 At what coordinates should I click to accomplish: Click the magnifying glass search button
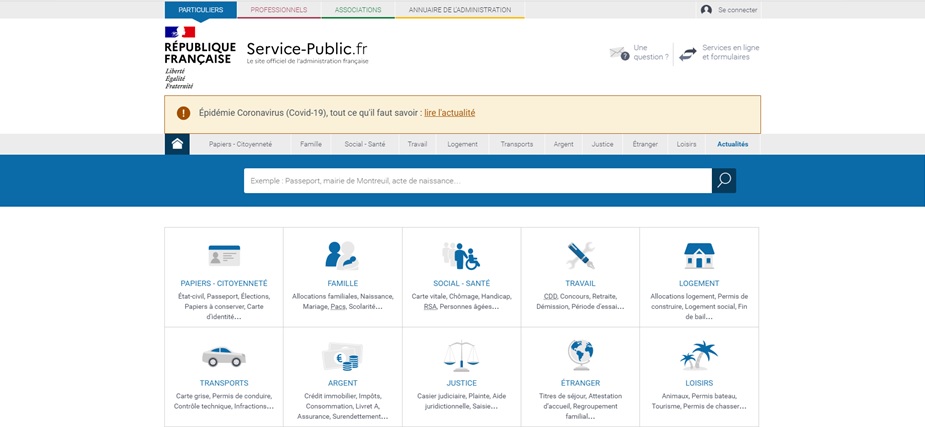pyautogui.click(x=724, y=181)
